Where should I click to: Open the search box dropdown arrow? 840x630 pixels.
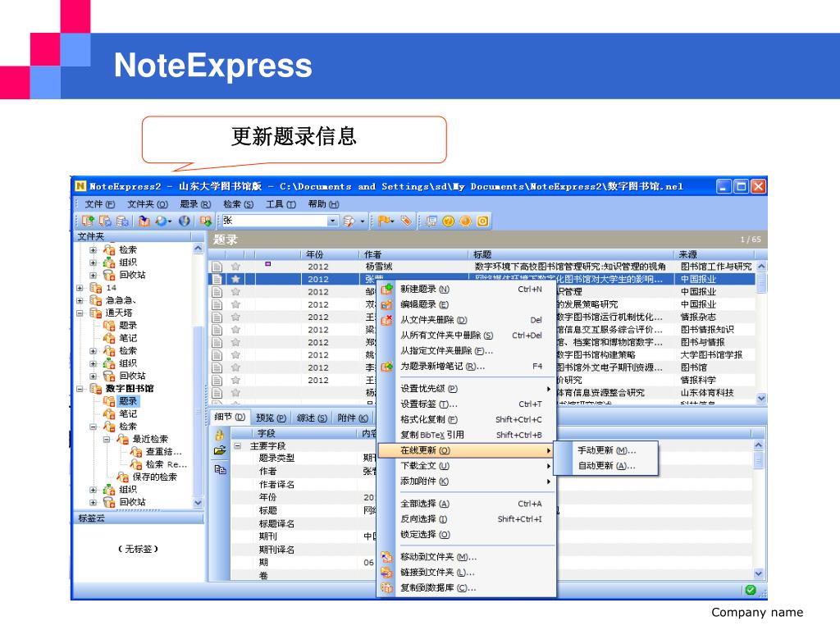[333, 221]
